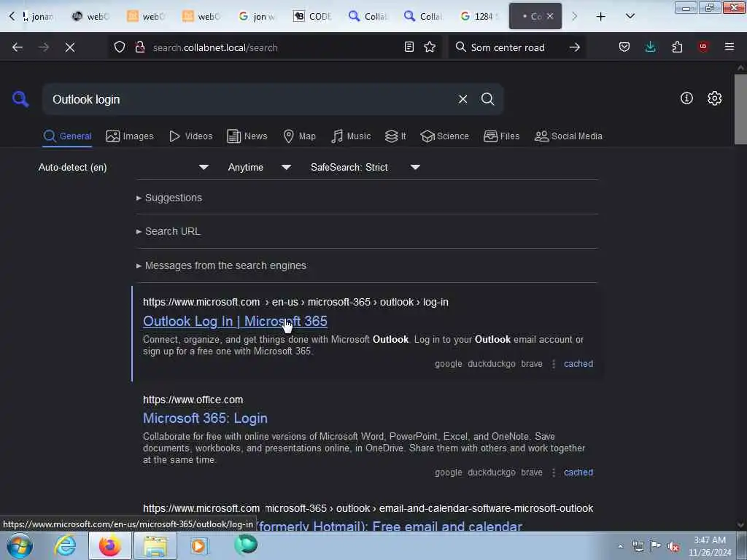Click three-dot menu on Outlook Log In result
The image size is (747, 560).
[x=553, y=364]
